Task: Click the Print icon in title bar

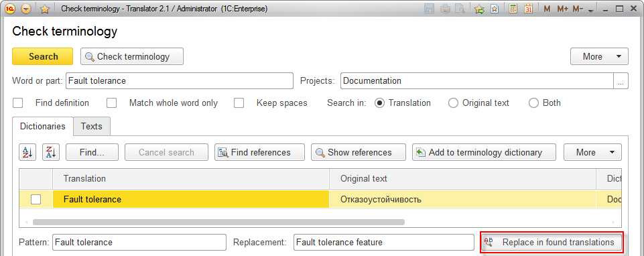Action: (x=445, y=9)
